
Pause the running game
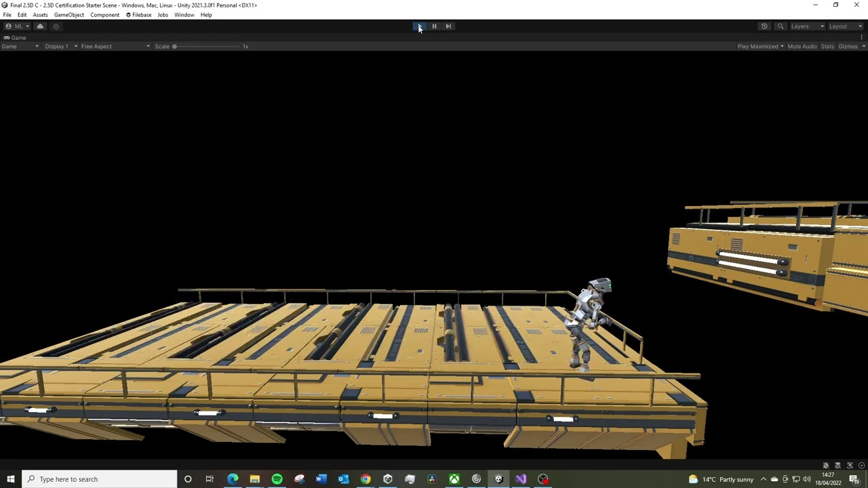[x=433, y=26]
